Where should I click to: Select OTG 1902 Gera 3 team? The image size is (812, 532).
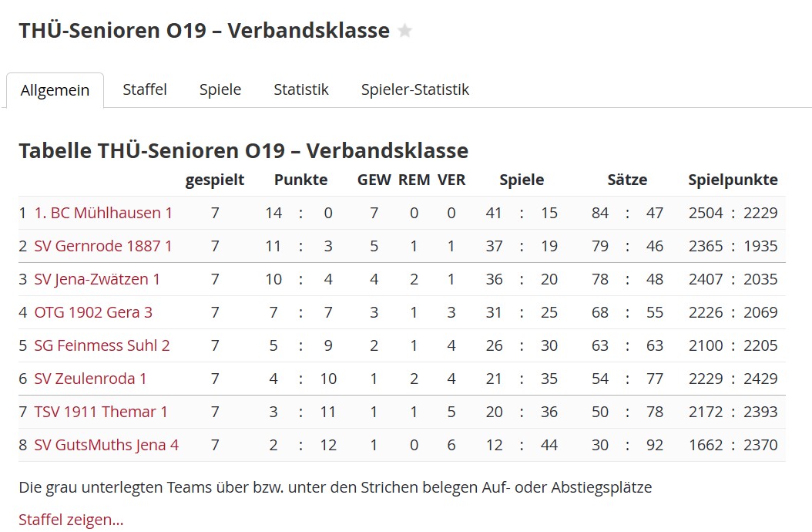click(93, 312)
